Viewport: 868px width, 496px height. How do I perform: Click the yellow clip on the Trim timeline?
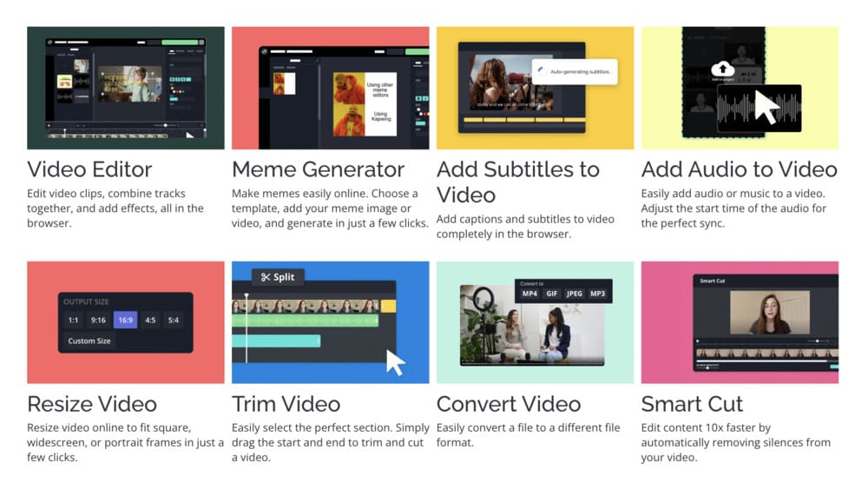[388, 306]
